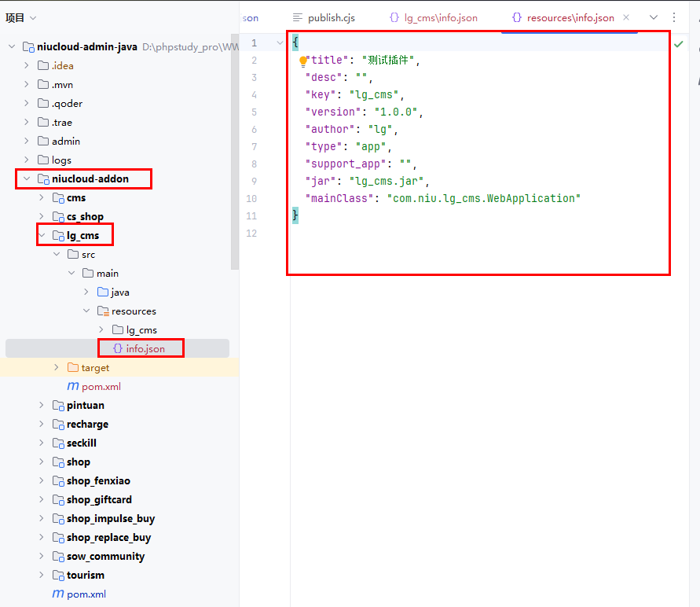Click the resources folder icon in tree
Screen dimensions: 700x607
pyautogui.click(x=103, y=311)
